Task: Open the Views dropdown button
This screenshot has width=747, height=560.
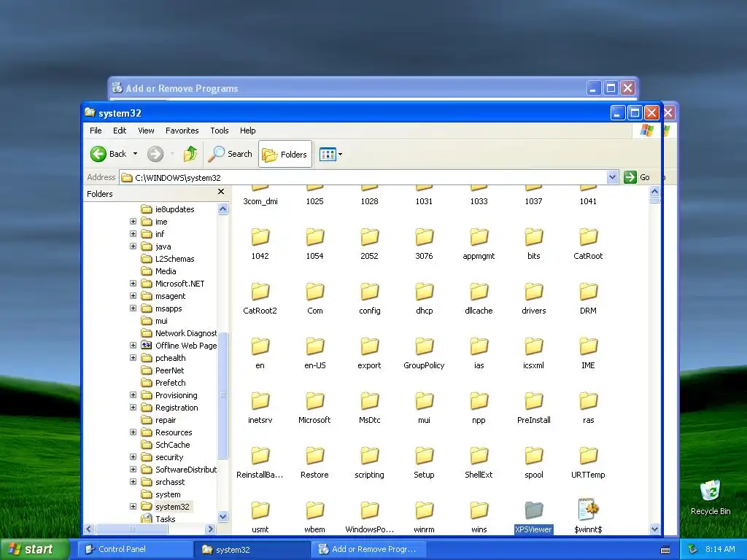Action: coord(330,155)
